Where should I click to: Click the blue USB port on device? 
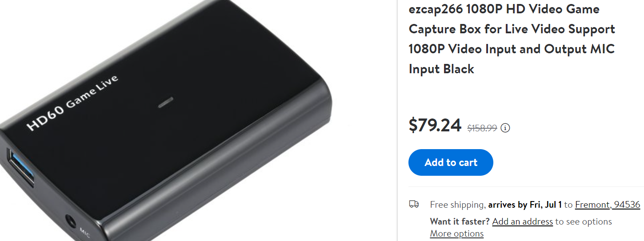20,168
